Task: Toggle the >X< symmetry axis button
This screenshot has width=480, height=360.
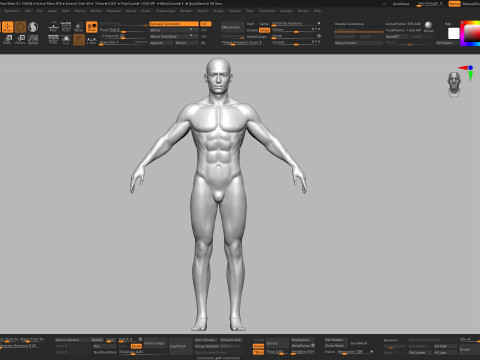Action: click(x=205, y=24)
